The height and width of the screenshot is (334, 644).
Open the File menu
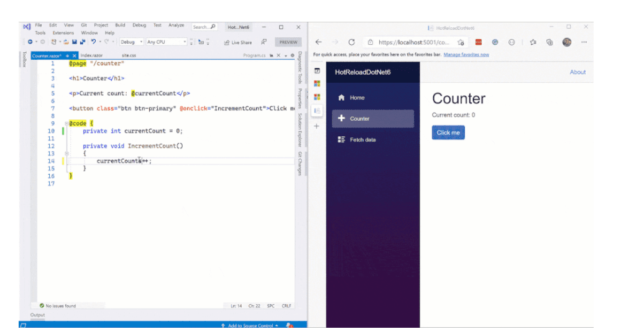click(x=39, y=25)
